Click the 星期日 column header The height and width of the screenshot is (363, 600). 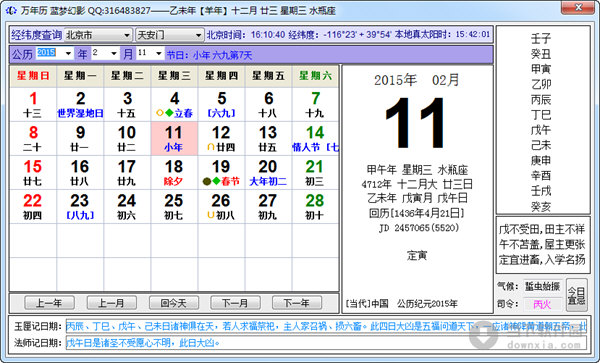[33, 76]
